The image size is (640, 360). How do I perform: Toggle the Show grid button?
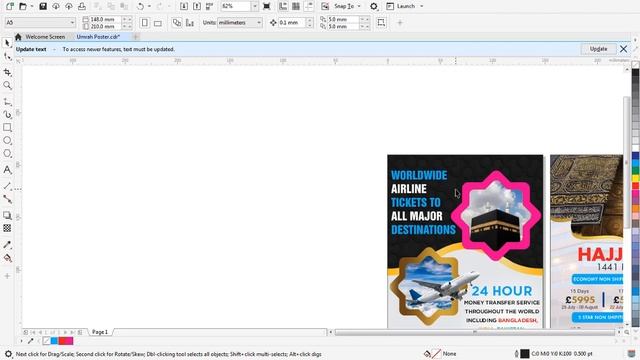tap(296, 6)
